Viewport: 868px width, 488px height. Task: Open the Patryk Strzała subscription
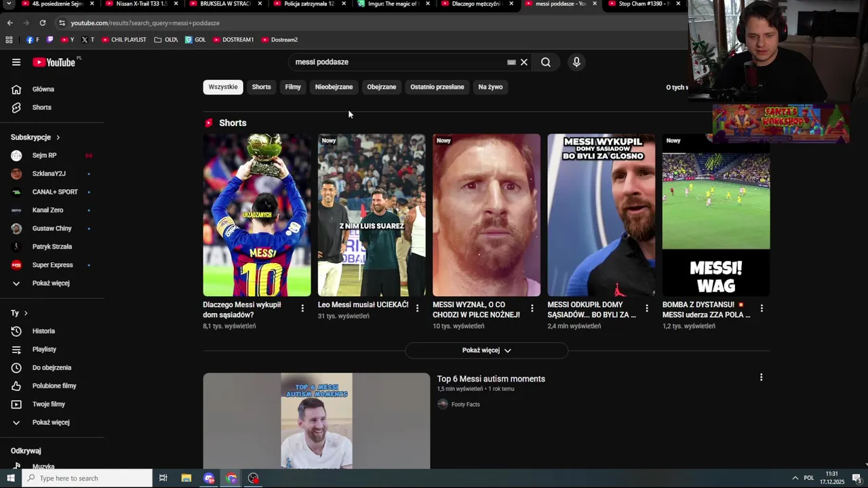(54, 247)
